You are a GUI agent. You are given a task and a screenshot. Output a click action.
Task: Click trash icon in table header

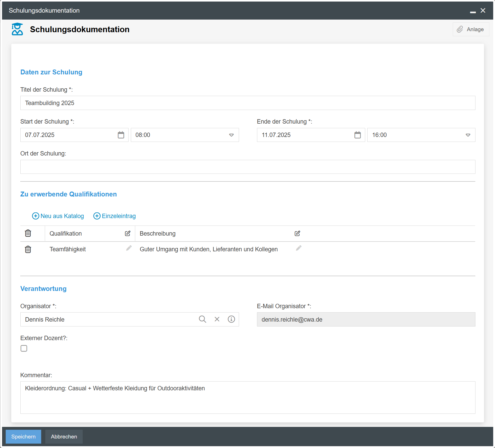click(28, 233)
